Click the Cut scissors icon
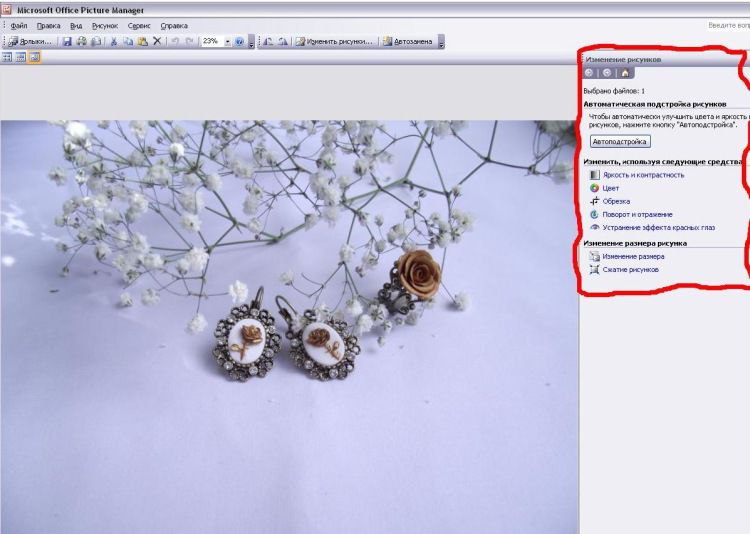The image size is (750, 534). click(x=113, y=42)
